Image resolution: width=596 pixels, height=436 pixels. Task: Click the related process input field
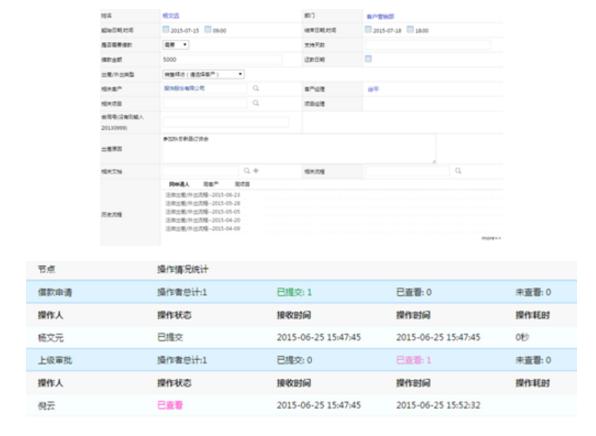pyautogui.click(x=407, y=171)
